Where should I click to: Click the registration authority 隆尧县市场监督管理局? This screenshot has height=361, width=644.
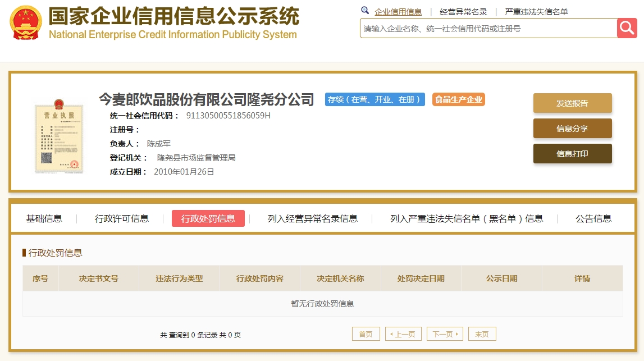click(x=197, y=158)
